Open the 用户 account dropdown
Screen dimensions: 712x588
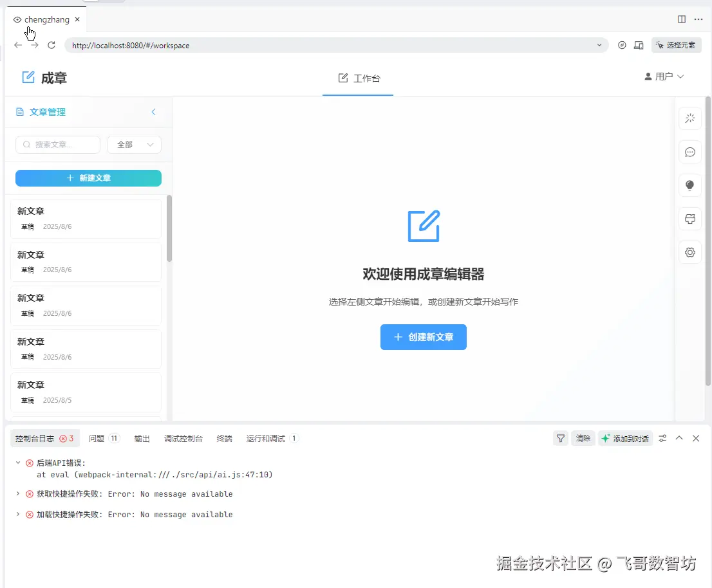(x=664, y=77)
